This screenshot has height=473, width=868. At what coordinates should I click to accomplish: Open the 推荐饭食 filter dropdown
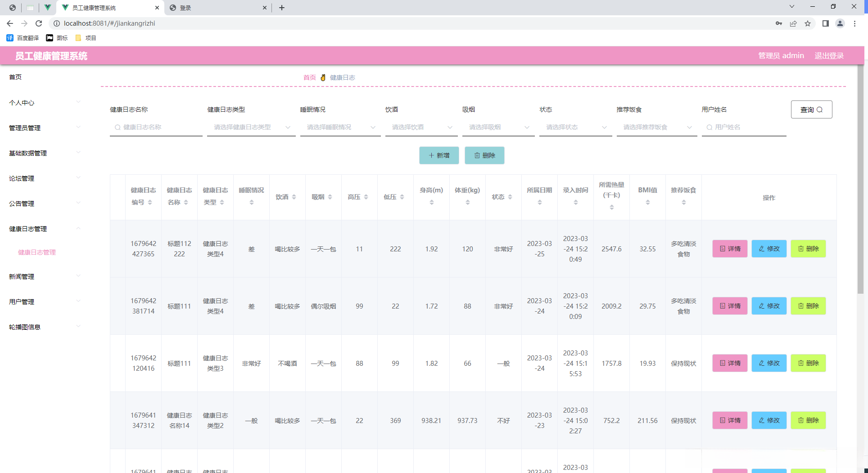657,127
